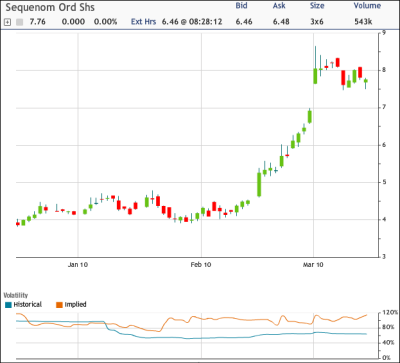Click the Bid column header
Image resolution: width=400 pixels, height=363 pixels.
click(x=241, y=6)
